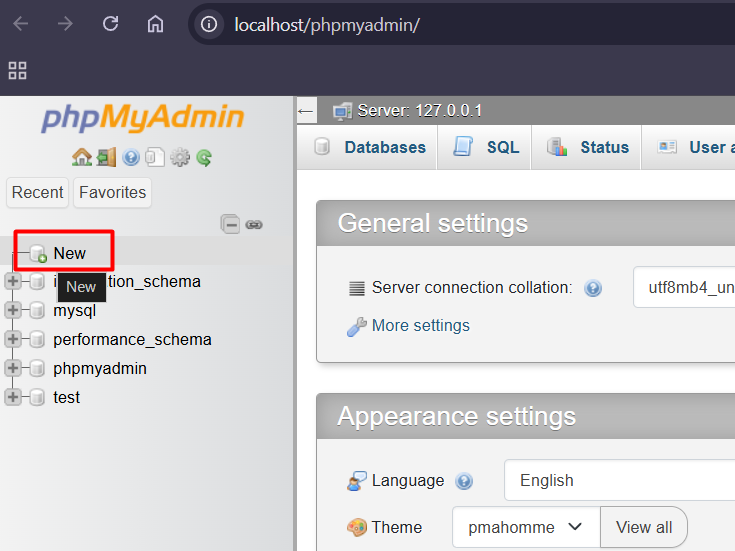The image size is (735, 551).
Task: Click the Log out door icon
Action: click(x=106, y=157)
